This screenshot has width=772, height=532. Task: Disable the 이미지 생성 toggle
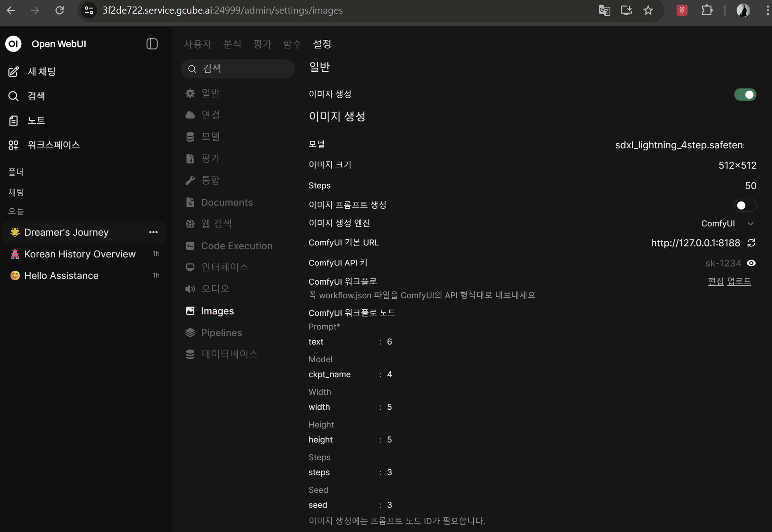tap(744, 94)
